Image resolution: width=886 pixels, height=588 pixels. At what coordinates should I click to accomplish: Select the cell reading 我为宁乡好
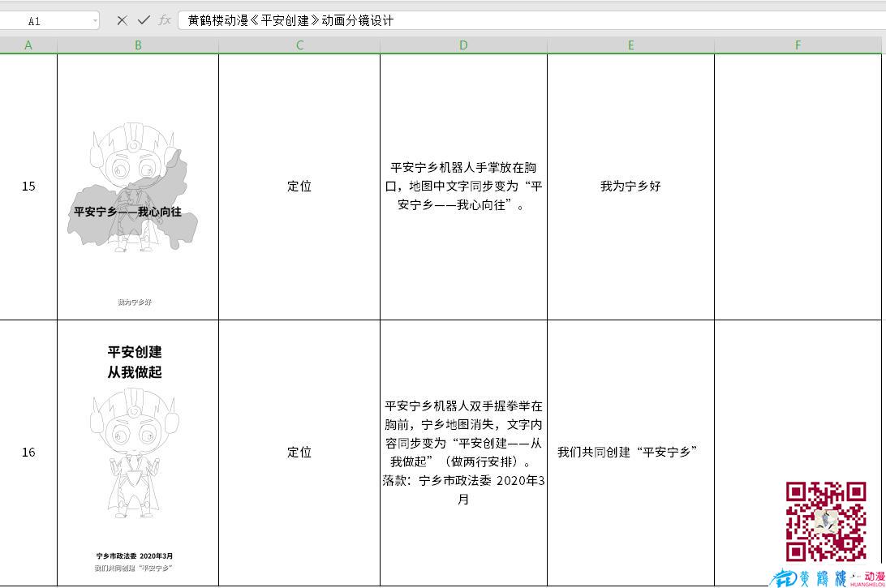(630, 187)
